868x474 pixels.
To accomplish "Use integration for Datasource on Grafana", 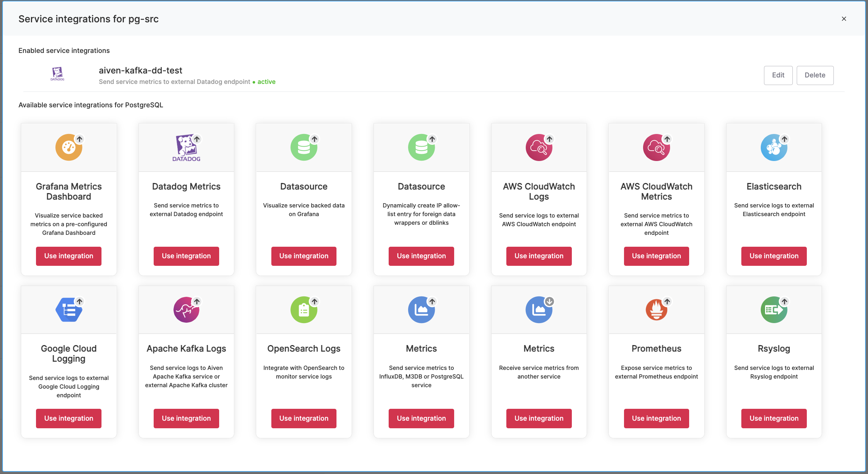I will pos(304,256).
